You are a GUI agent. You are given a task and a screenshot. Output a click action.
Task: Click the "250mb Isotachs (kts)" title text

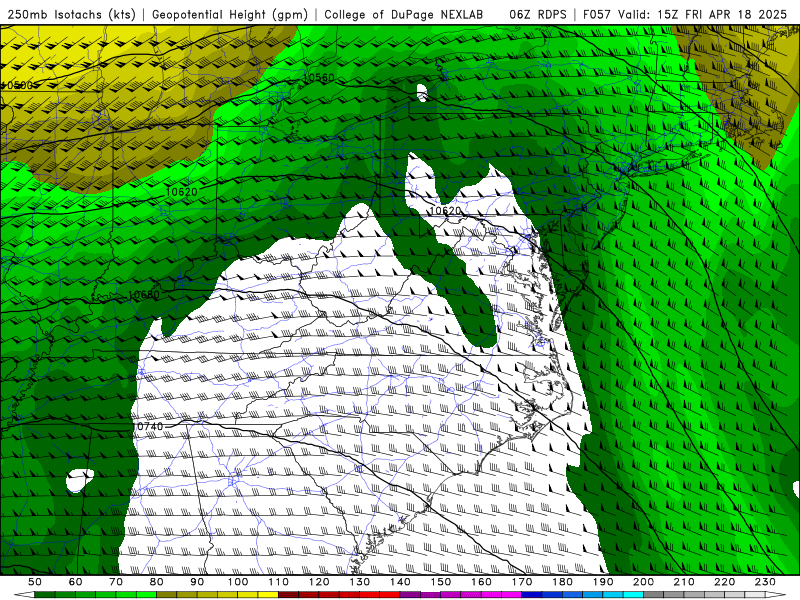pyautogui.click(x=72, y=15)
